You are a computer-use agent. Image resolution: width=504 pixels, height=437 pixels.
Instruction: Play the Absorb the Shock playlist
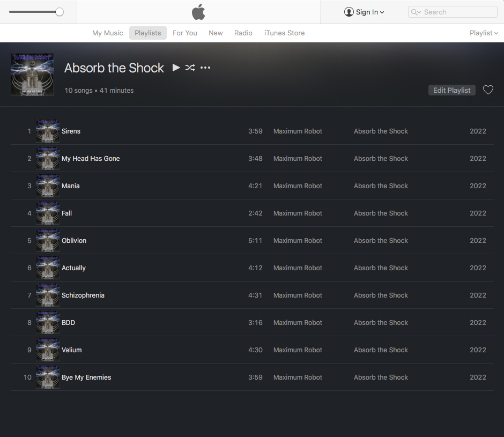[x=176, y=68]
